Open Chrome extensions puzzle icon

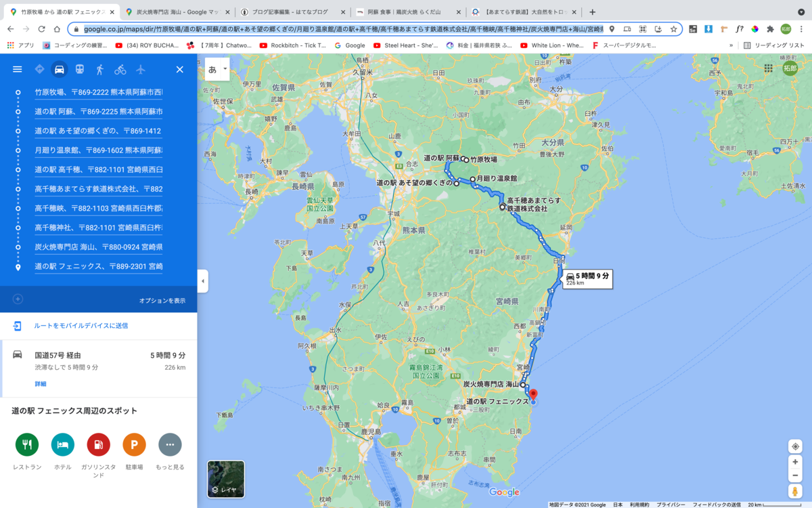pos(770,29)
